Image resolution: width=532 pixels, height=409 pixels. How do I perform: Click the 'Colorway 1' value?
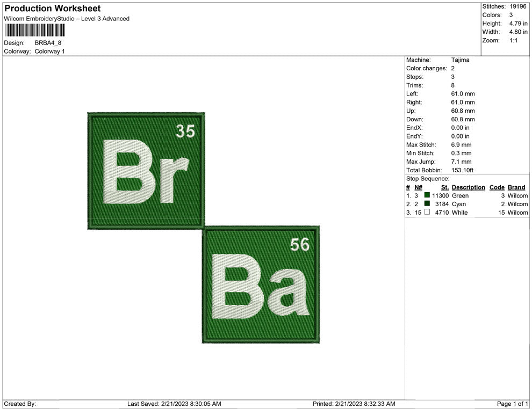49,51
